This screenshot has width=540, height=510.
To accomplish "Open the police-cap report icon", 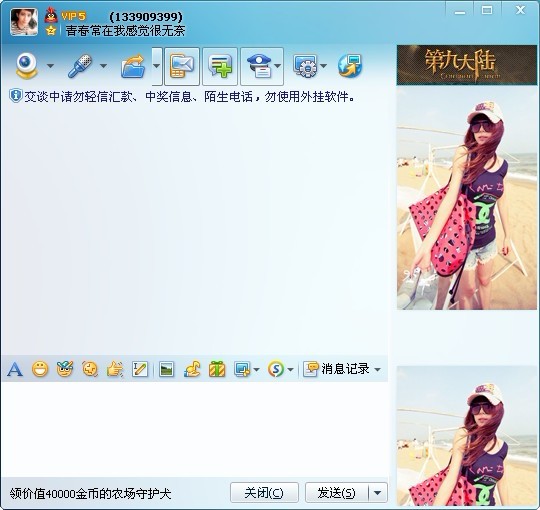I will 259,66.
